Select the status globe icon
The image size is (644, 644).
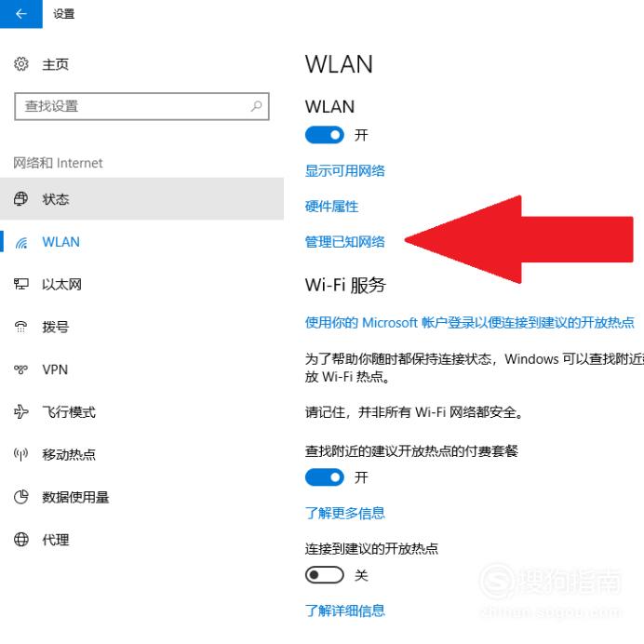[x=21, y=199]
